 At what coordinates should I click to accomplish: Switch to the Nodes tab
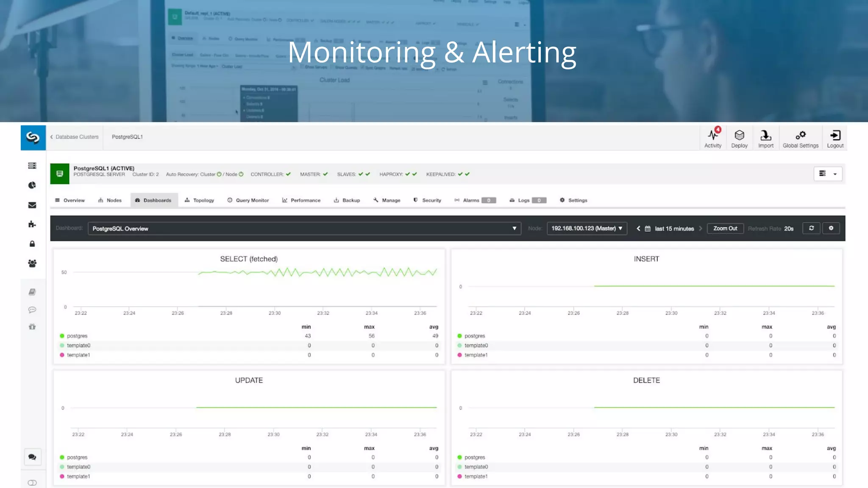pos(110,200)
